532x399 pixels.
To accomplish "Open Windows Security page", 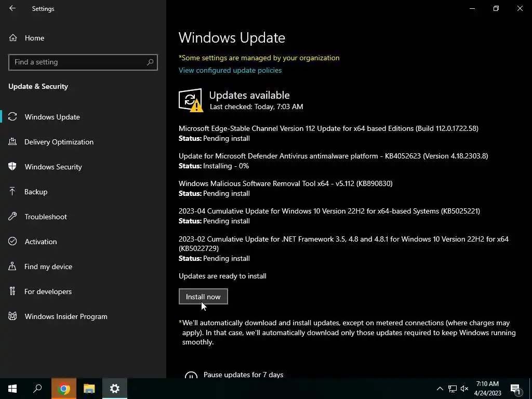I will pyautogui.click(x=54, y=167).
